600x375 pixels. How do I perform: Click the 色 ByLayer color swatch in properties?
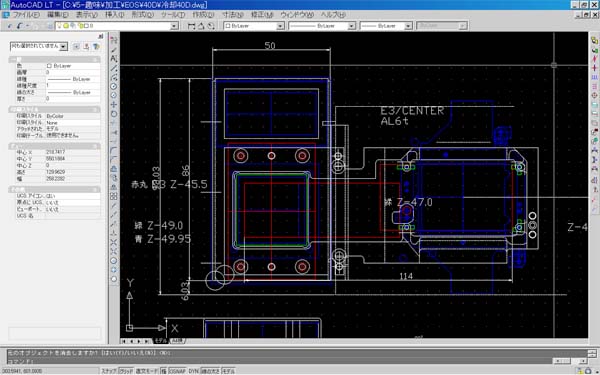(49, 66)
